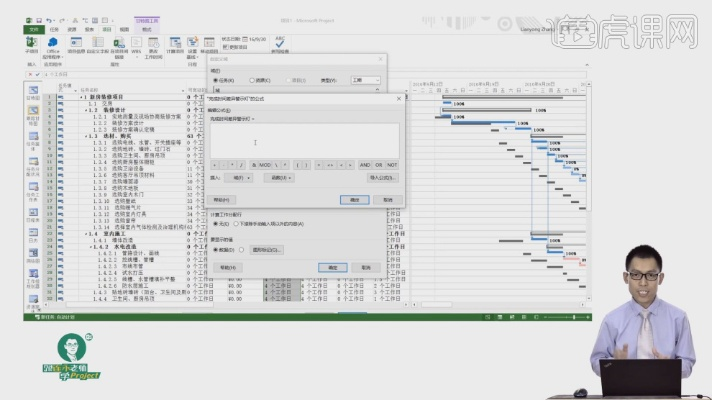Open the Type (类型) combo box
Viewport: 712px width, 400px height.
(x=366, y=79)
